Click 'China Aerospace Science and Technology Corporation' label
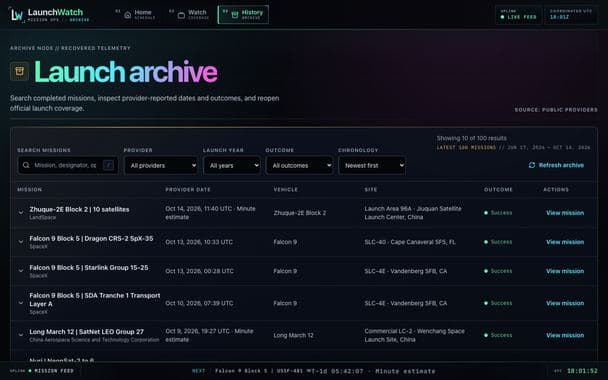This screenshot has width=608, height=380. point(94,340)
